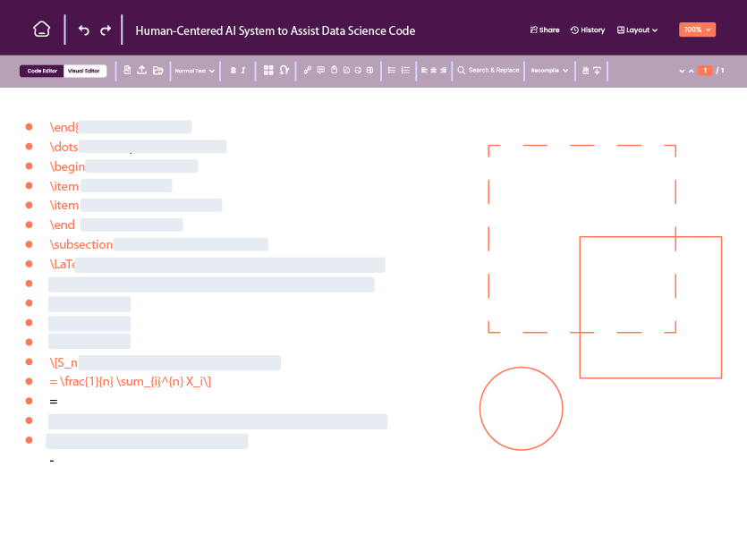The height and width of the screenshot is (560, 747).
Task: Click the upload file icon
Action: tap(141, 70)
